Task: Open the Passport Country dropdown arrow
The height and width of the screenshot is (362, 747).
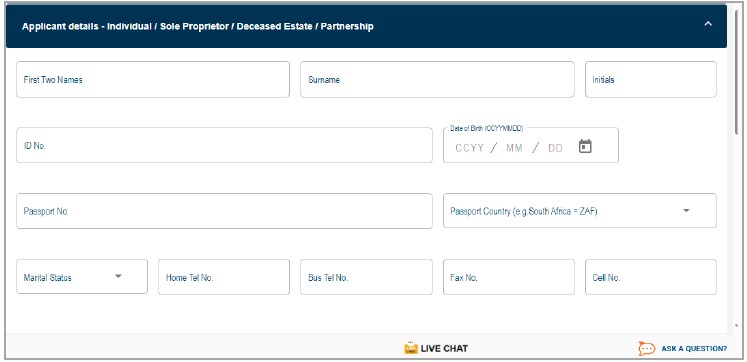Action: [x=686, y=211]
